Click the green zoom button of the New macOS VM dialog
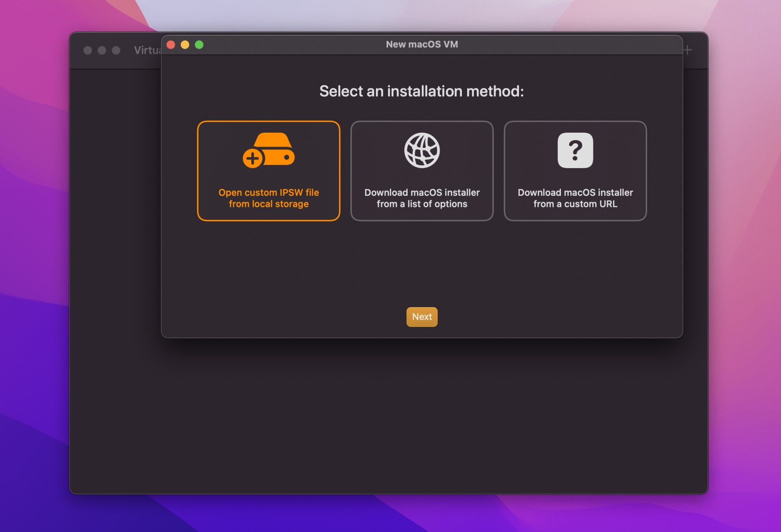 pyautogui.click(x=198, y=45)
